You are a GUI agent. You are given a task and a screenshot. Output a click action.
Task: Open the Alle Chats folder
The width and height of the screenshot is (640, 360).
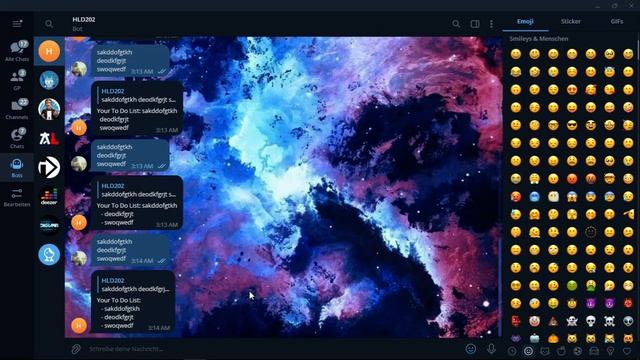click(x=17, y=51)
